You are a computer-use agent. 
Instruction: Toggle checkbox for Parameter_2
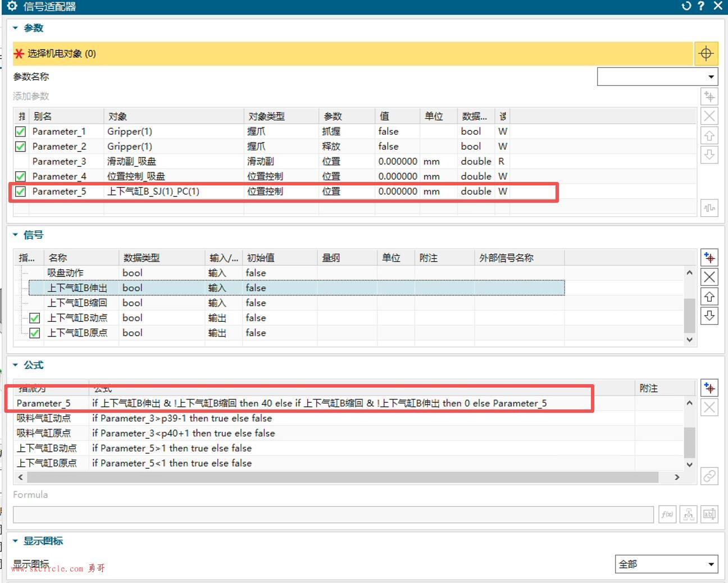click(x=21, y=147)
